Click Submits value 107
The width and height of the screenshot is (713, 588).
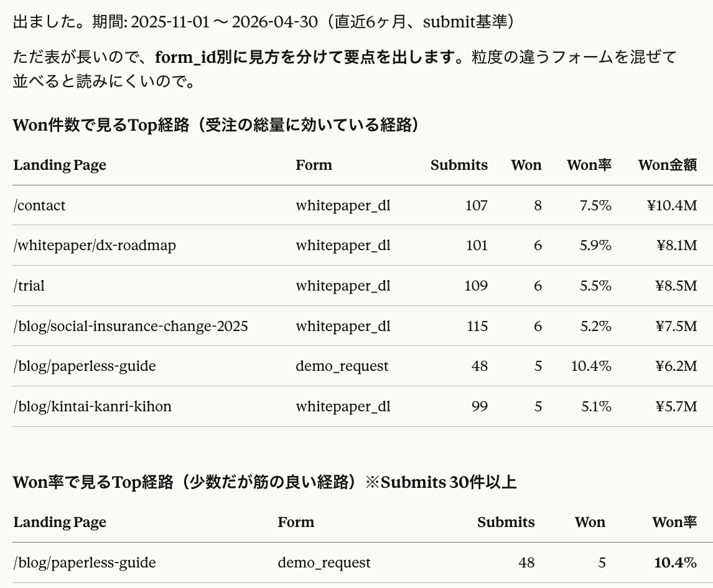point(476,205)
